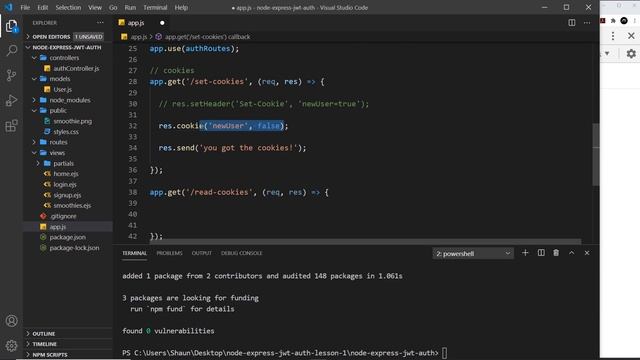Collapse the controllers folder
This screenshot has height=360, width=640.
pyautogui.click(x=34, y=58)
